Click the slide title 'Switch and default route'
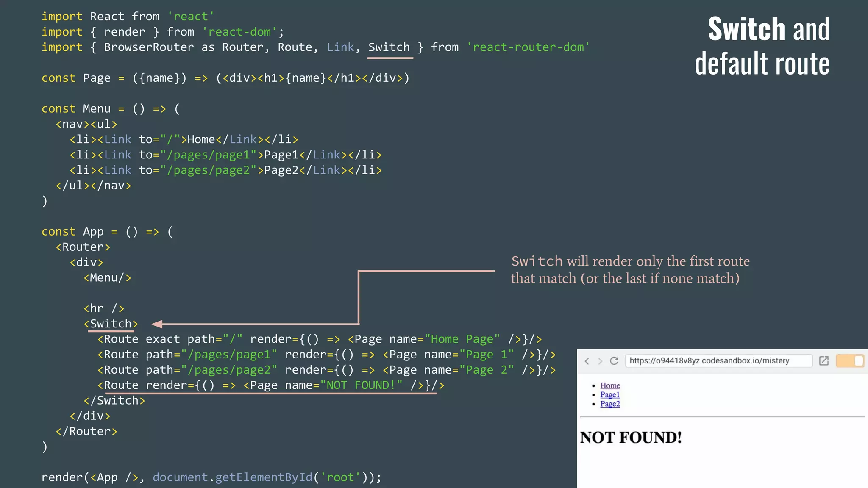Image resolution: width=868 pixels, height=488 pixels. (x=762, y=46)
